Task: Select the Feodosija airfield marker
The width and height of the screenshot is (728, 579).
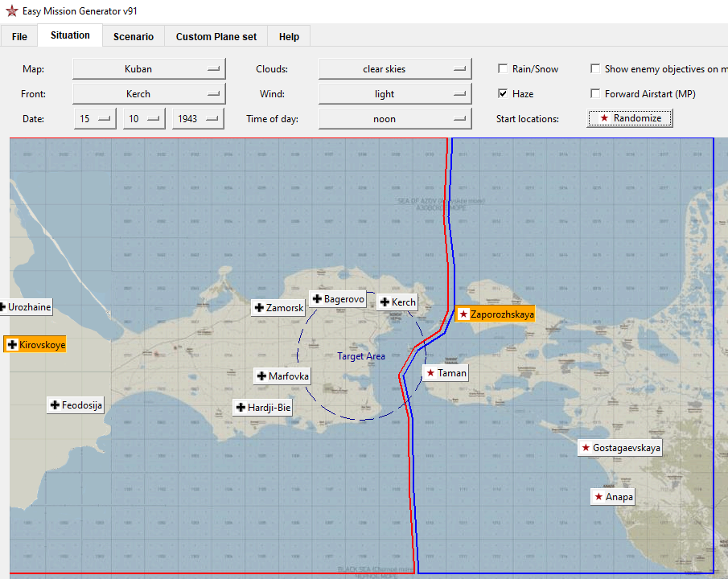Action: tap(76, 405)
